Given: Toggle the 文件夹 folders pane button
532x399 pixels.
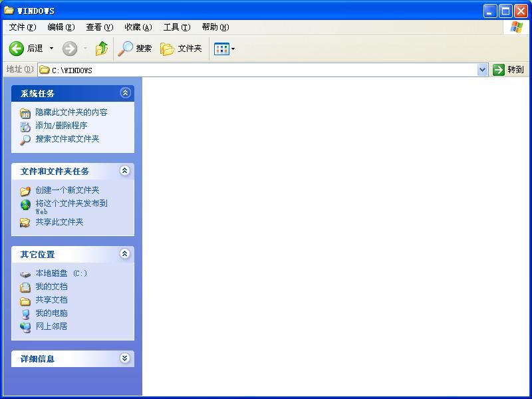Looking at the screenshot, I should pos(181,49).
